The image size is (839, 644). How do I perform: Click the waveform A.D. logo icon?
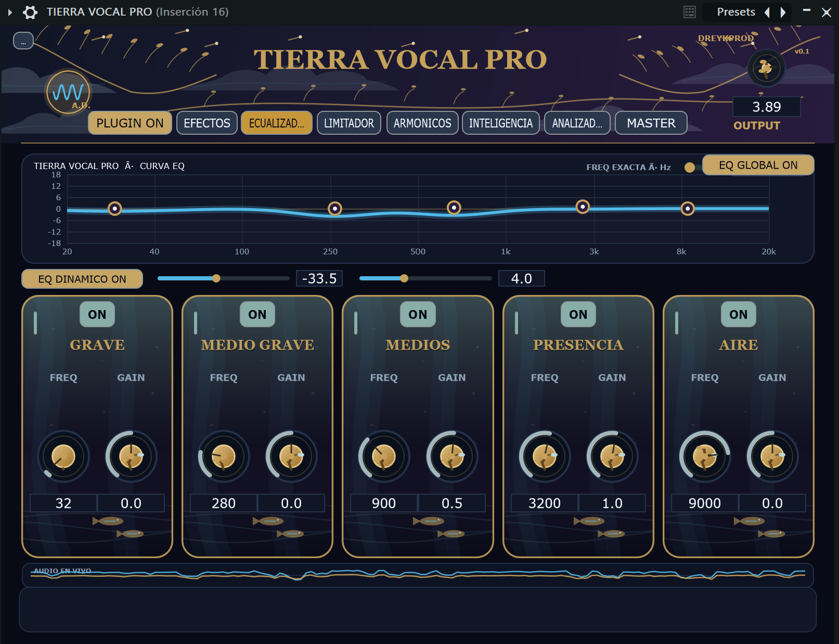point(68,93)
